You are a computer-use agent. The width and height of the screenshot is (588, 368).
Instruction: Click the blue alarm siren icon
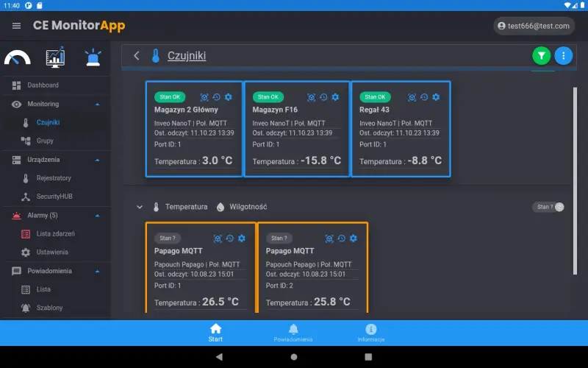click(93, 57)
